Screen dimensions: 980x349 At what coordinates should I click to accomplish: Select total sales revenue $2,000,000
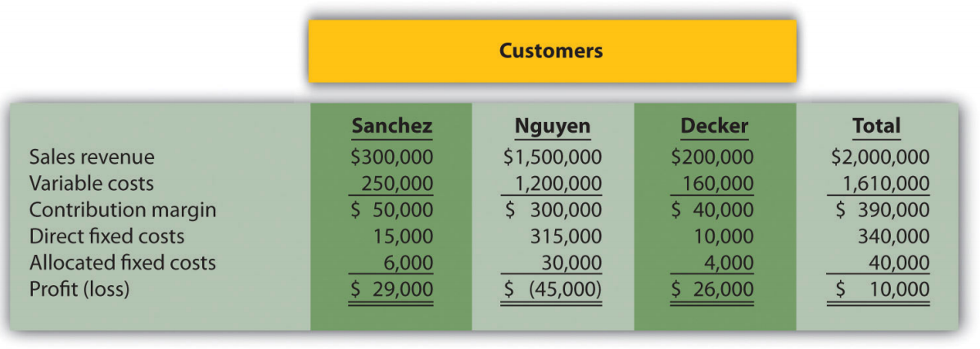click(x=878, y=156)
